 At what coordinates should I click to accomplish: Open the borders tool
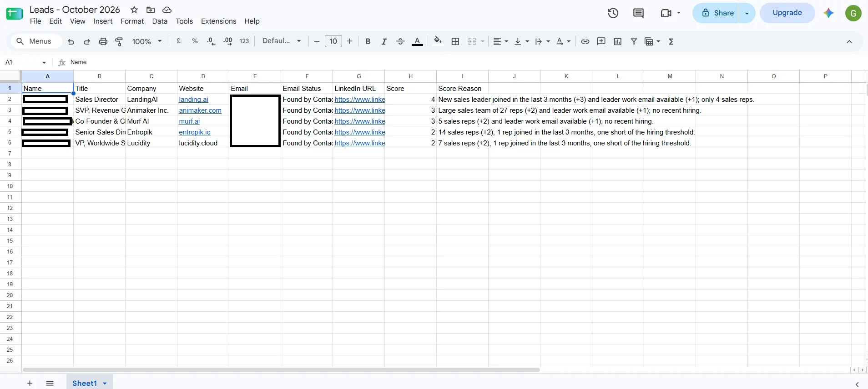coord(455,41)
